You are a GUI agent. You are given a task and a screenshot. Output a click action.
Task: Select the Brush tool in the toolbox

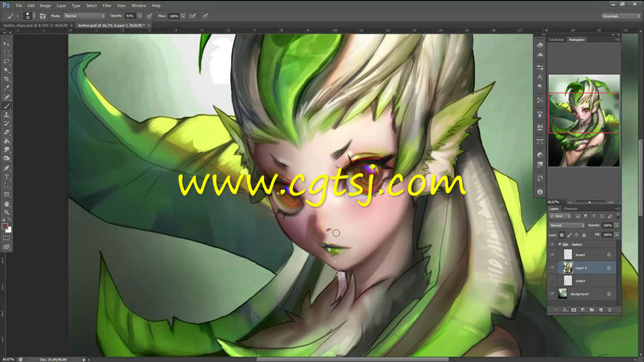point(6,106)
